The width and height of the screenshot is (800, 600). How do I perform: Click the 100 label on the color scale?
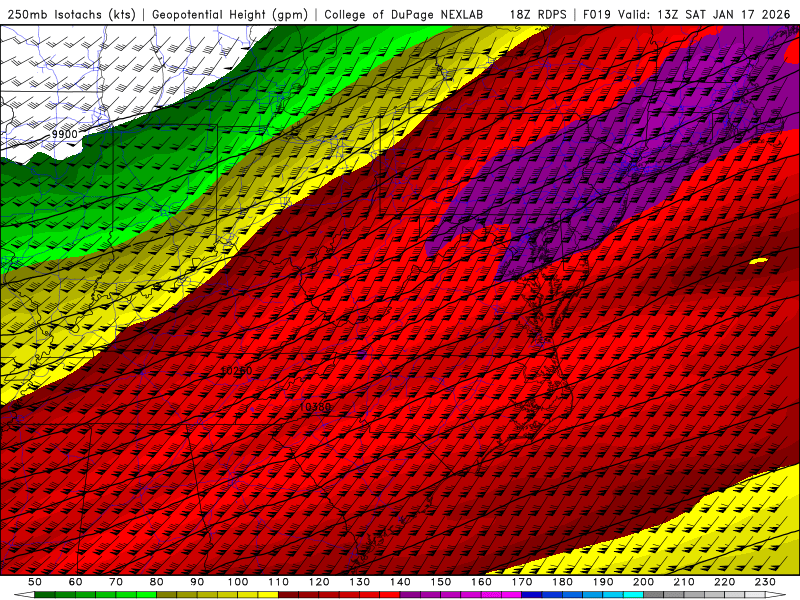point(238,582)
